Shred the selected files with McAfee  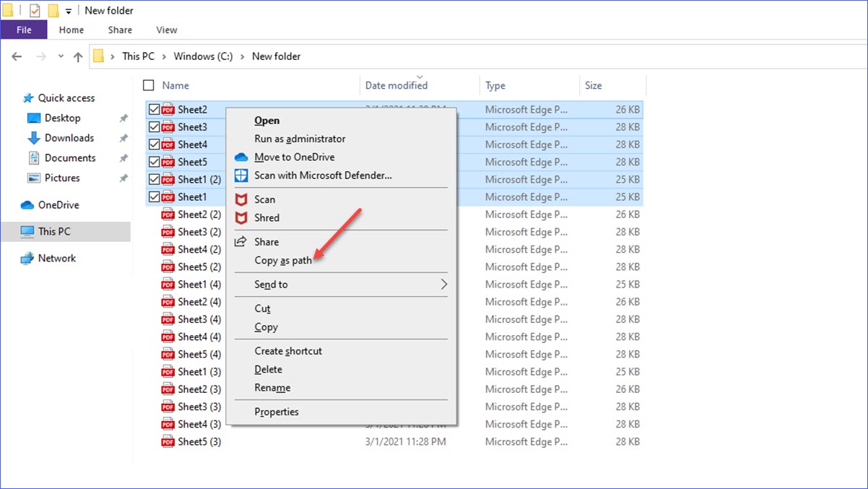266,218
